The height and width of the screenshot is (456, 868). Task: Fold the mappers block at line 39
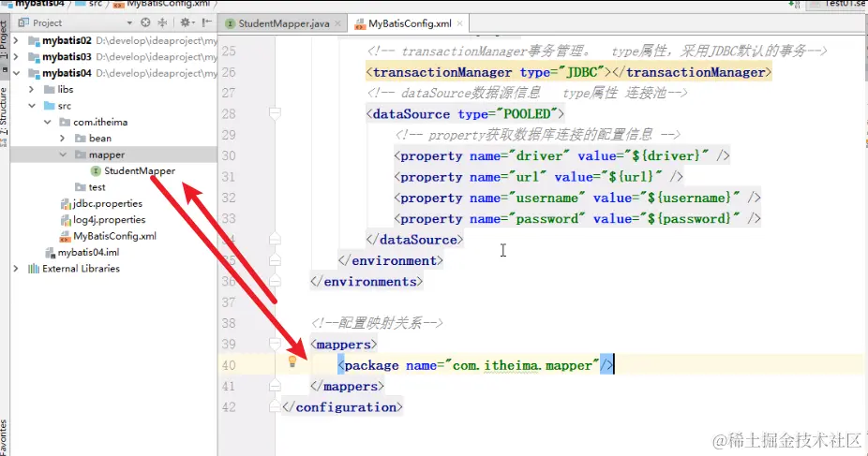click(275, 344)
